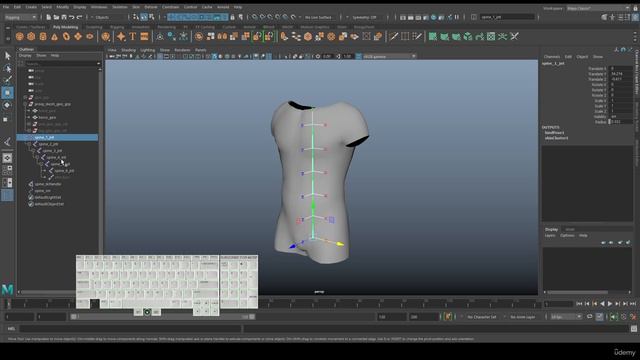Open the Channels menu in the Channel Box
Viewport: 640px width, 360px height.
pos(552,56)
